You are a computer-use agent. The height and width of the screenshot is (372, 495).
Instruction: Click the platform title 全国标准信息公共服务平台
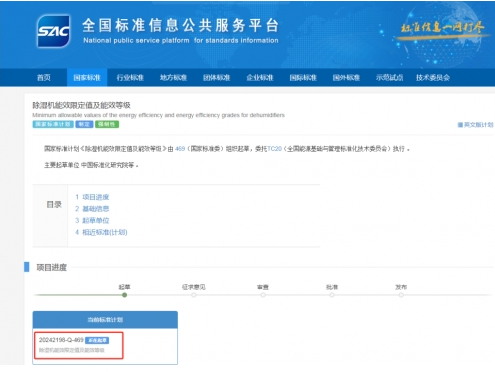pos(181,25)
